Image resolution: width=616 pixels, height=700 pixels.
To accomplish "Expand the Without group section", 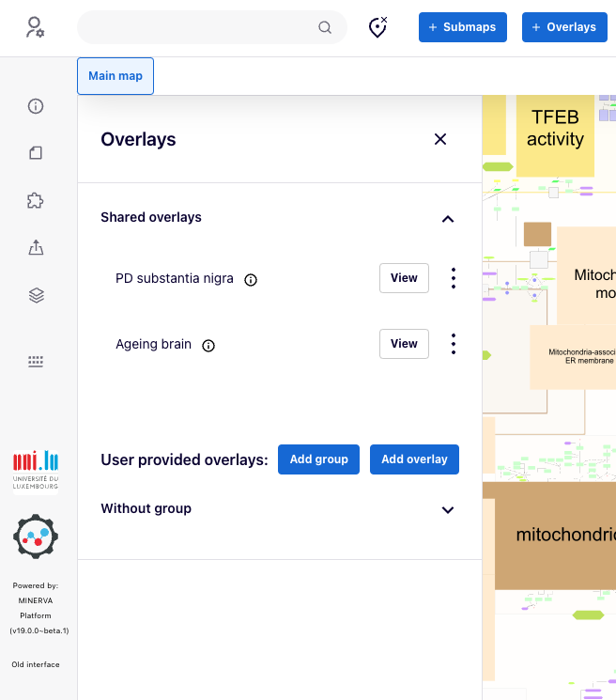I will point(448,509).
